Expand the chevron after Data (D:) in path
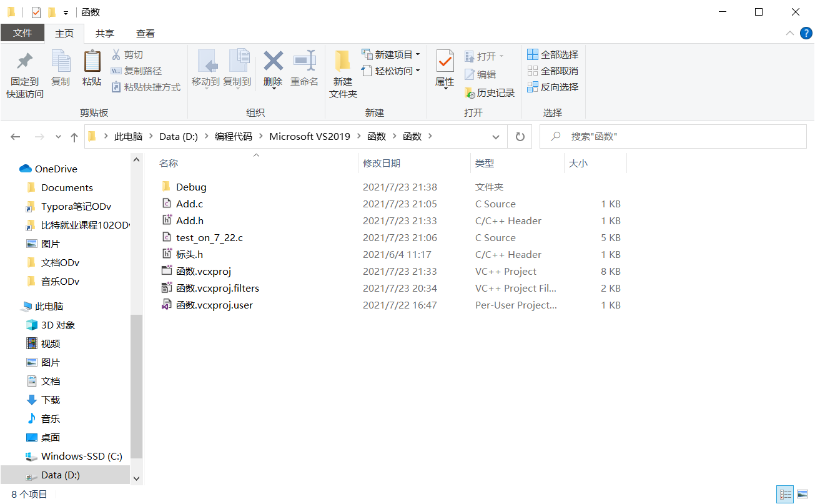This screenshot has height=504, width=815. pyautogui.click(x=206, y=137)
